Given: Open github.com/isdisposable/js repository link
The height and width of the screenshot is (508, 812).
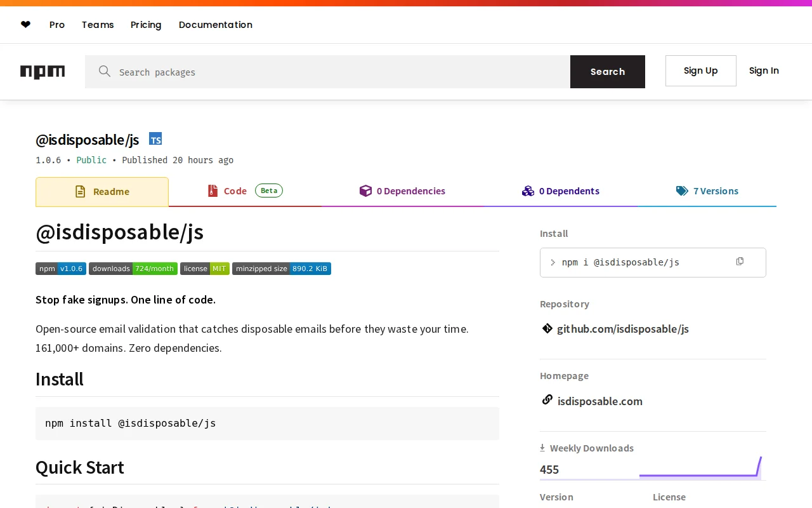Looking at the screenshot, I should (x=622, y=329).
